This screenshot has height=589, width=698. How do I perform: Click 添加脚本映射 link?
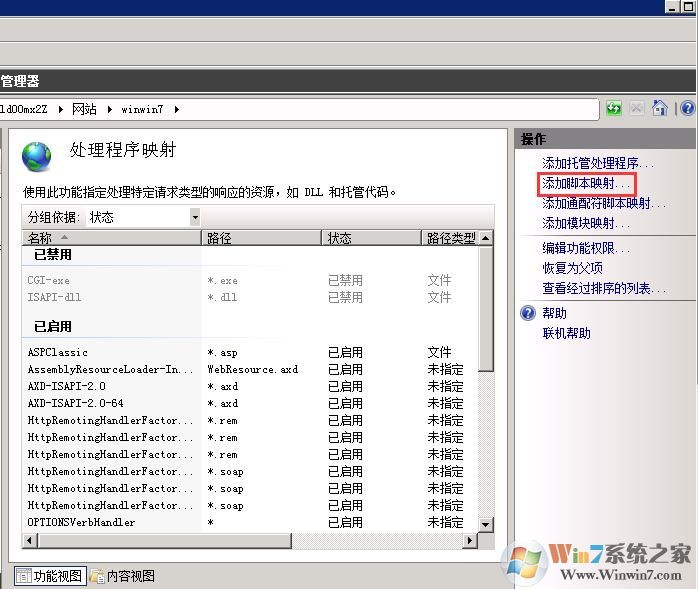(x=586, y=184)
